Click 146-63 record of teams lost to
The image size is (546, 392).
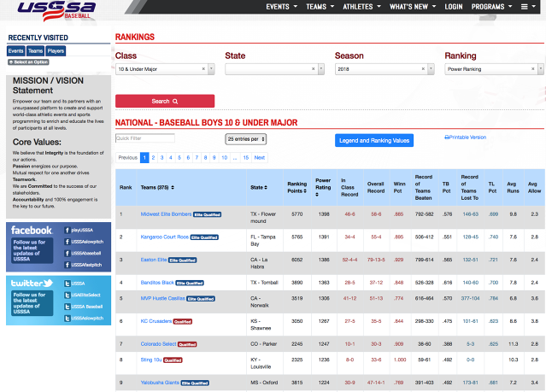tap(471, 214)
